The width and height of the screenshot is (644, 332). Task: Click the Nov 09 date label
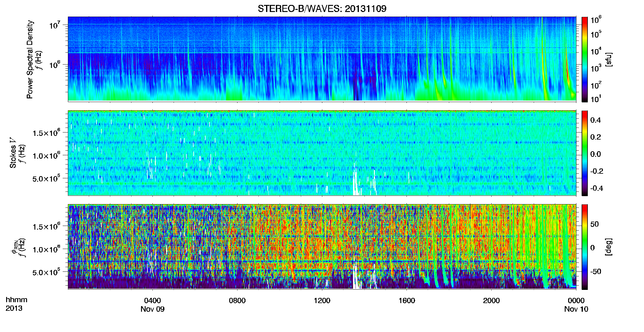click(152, 309)
